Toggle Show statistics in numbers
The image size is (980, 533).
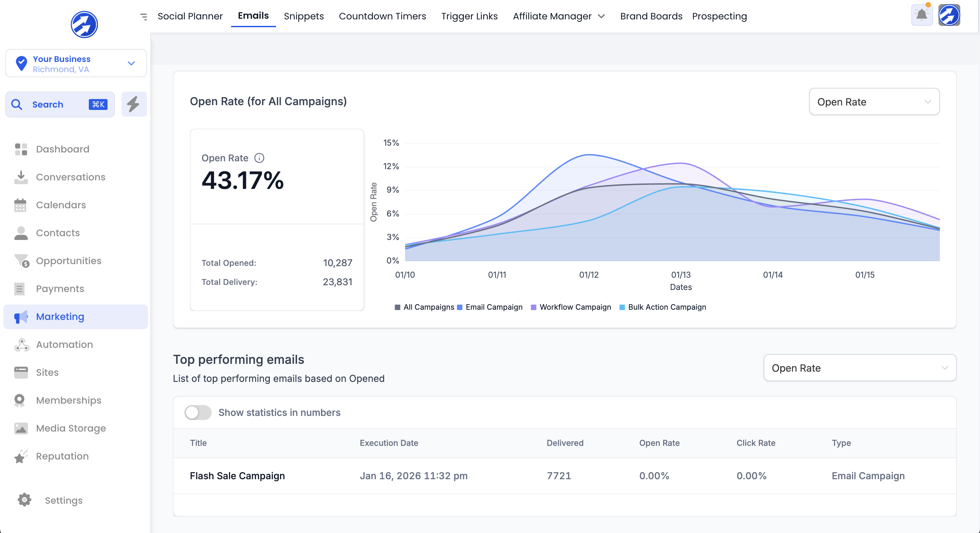tap(198, 413)
